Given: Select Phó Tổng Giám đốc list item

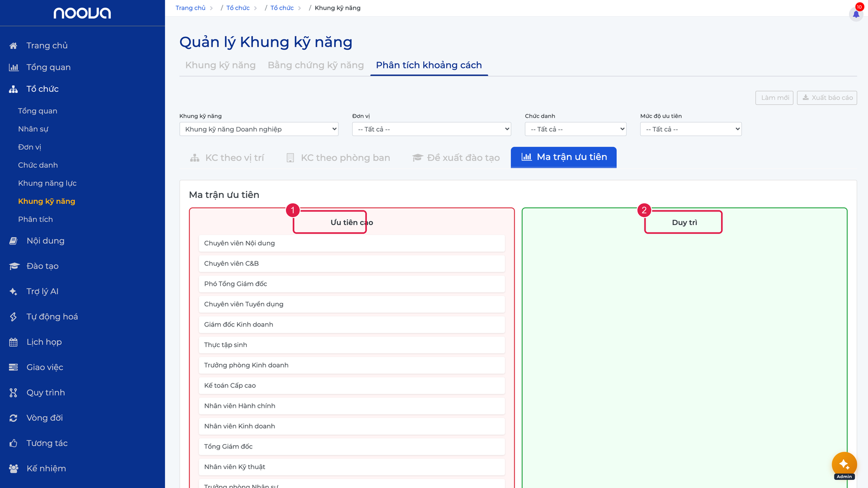Looking at the screenshot, I should pyautogui.click(x=352, y=284).
